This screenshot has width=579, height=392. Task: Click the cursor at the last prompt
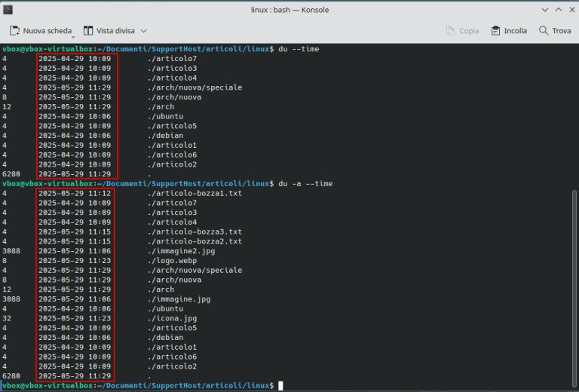280,385
